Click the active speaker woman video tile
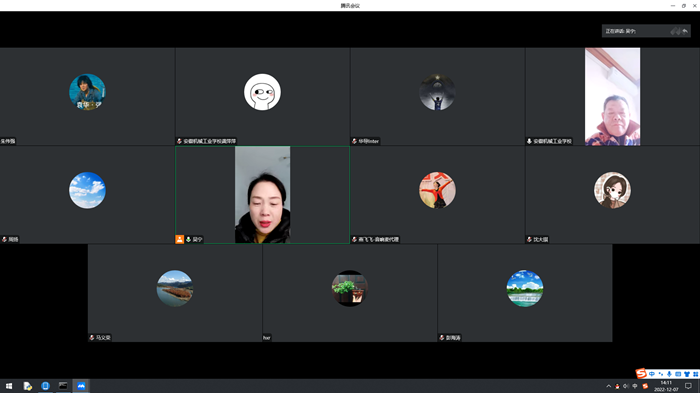This screenshot has height=393, width=700. pos(262,195)
